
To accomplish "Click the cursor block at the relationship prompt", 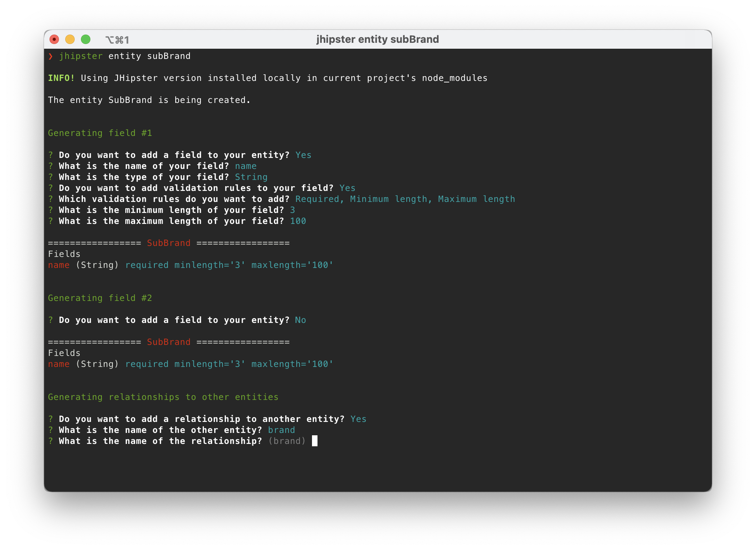I will coord(315,441).
